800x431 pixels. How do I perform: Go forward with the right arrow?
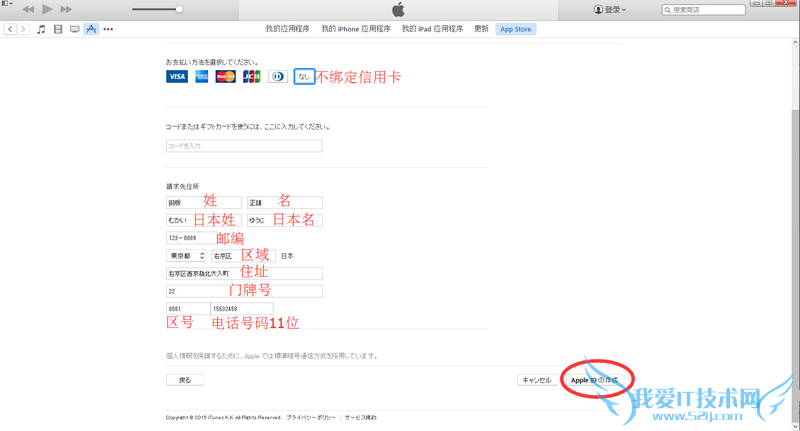coord(22,29)
